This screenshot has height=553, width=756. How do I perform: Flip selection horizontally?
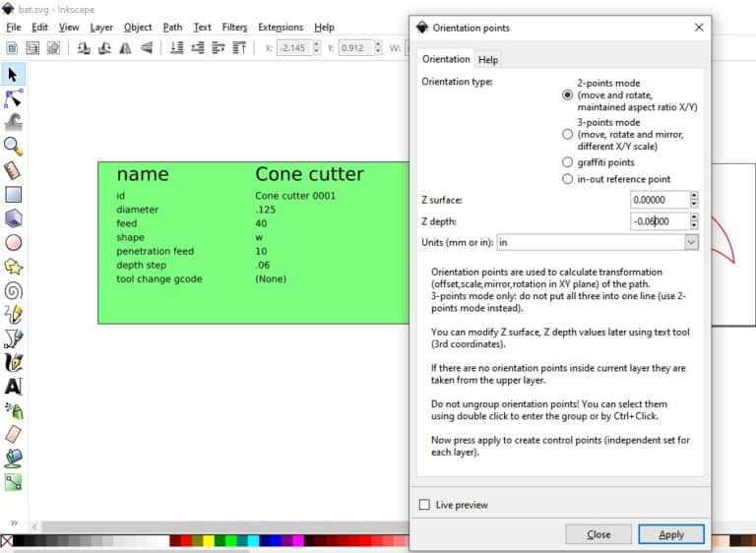tap(125, 48)
